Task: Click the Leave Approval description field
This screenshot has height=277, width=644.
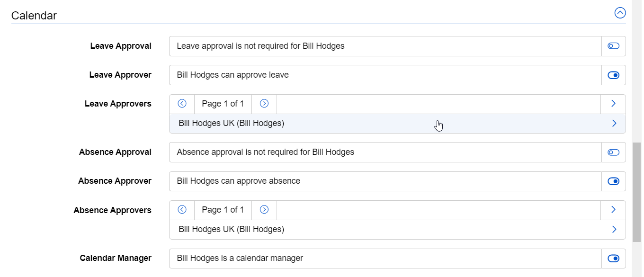Action: 385,46
